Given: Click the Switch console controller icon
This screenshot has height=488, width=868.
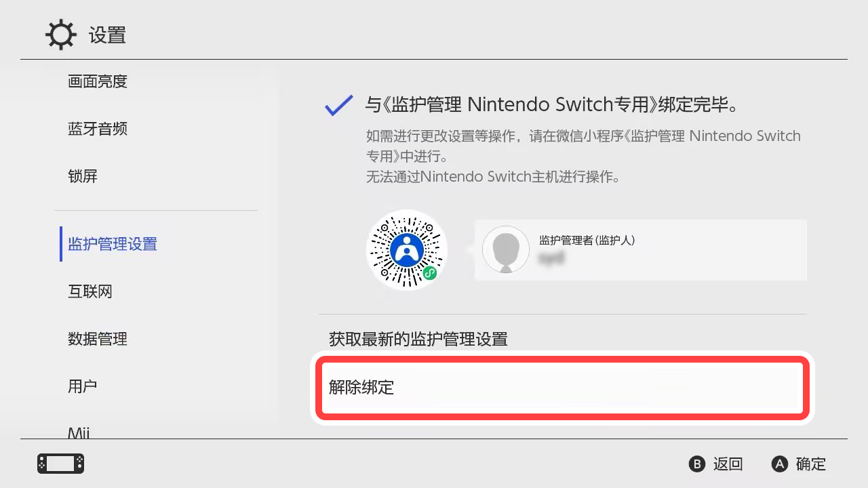Looking at the screenshot, I should click(x=61, y=464).
